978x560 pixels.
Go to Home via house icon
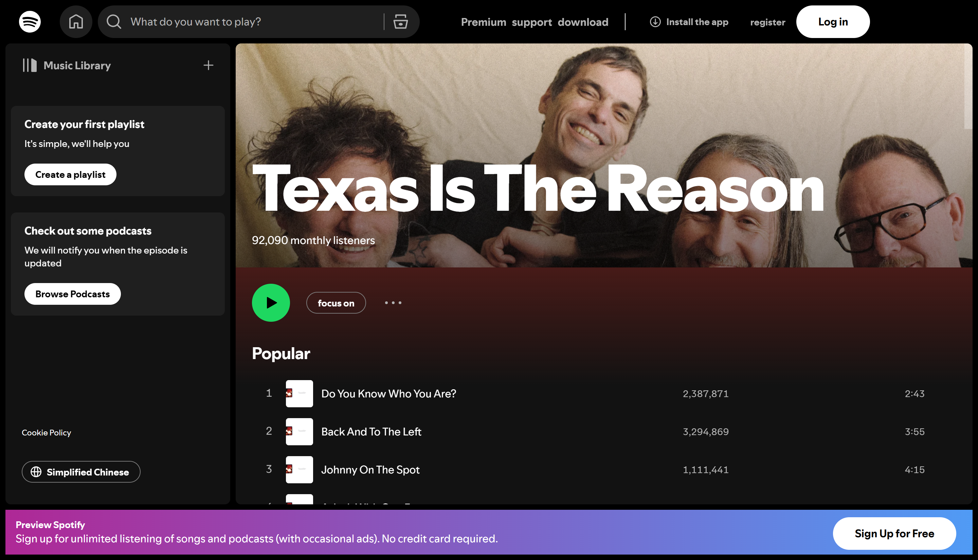(76, 22)
